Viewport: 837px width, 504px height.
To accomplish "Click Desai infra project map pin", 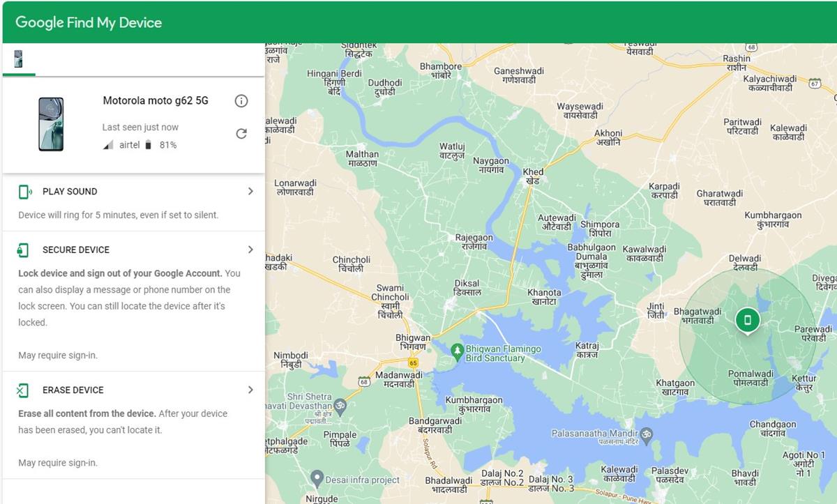I will (x=317, y=479).
